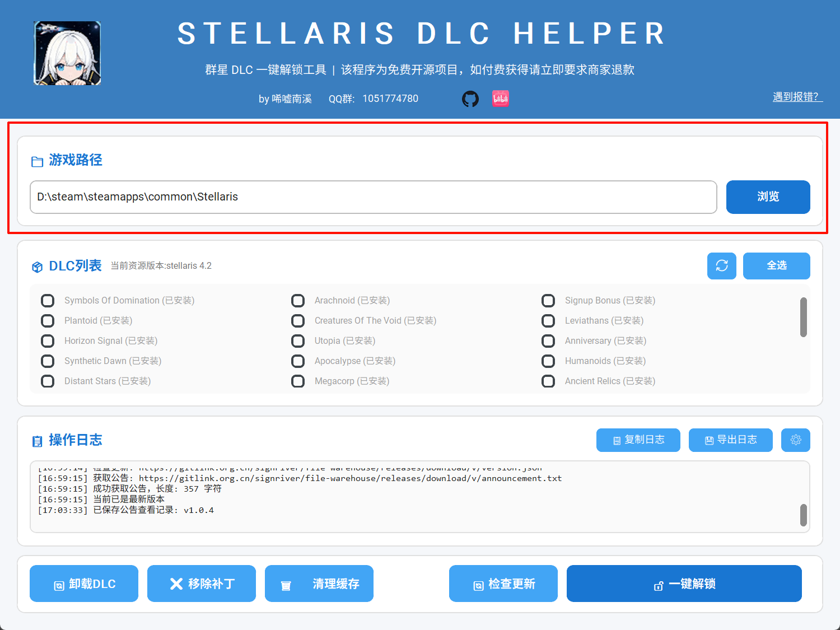Check the Leviathans DLC checkbox

tap(548, 321)
